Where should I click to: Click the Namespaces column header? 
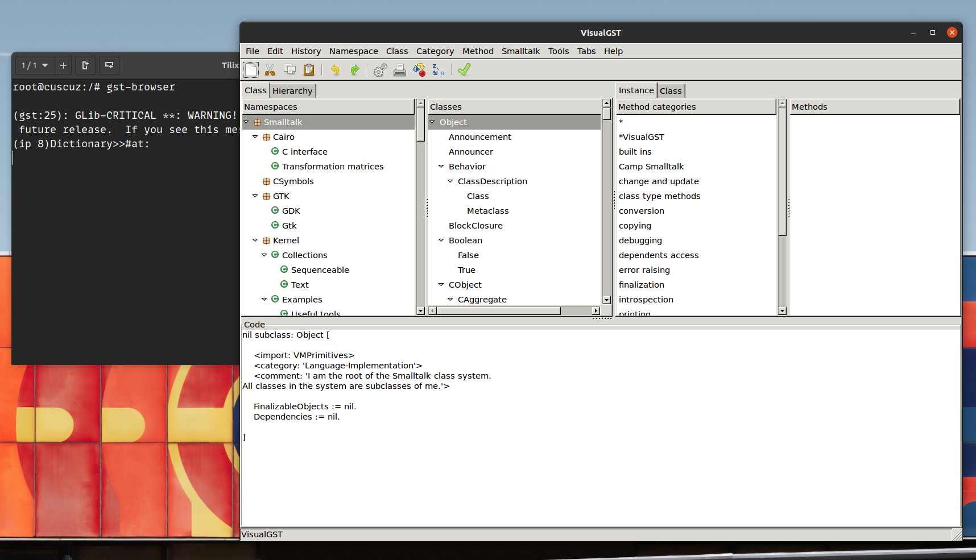tap(328, 107)
